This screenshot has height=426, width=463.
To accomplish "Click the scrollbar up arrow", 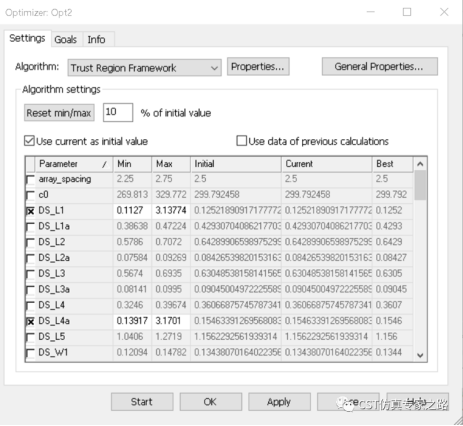I will pyautogui.click(x=420, y=164).
